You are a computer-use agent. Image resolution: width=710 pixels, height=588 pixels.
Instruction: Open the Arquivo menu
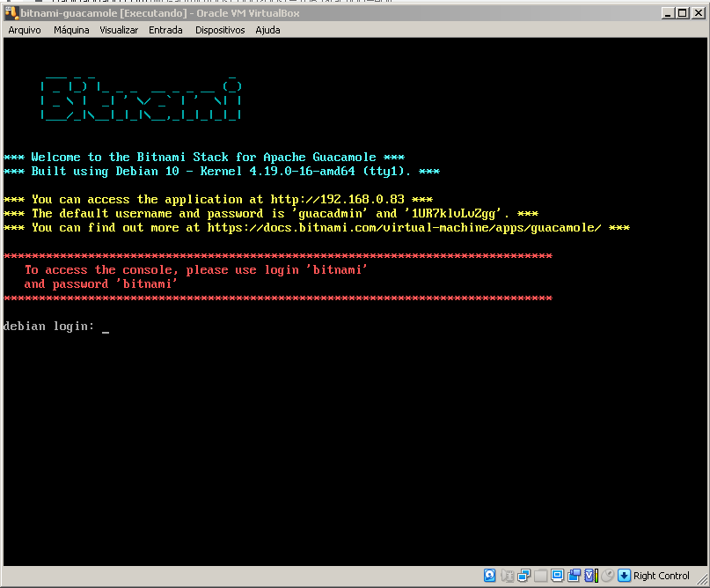25,30
